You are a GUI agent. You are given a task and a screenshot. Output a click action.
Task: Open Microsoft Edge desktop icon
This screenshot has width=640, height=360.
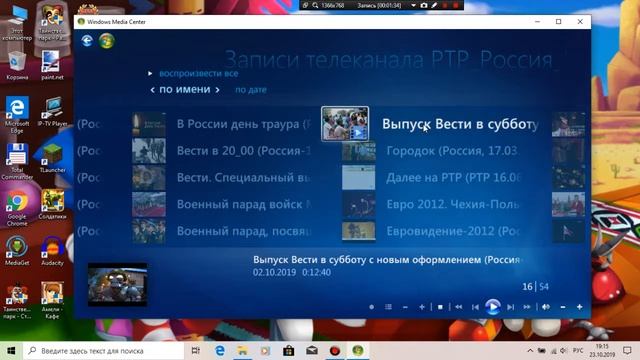(17, 115)
